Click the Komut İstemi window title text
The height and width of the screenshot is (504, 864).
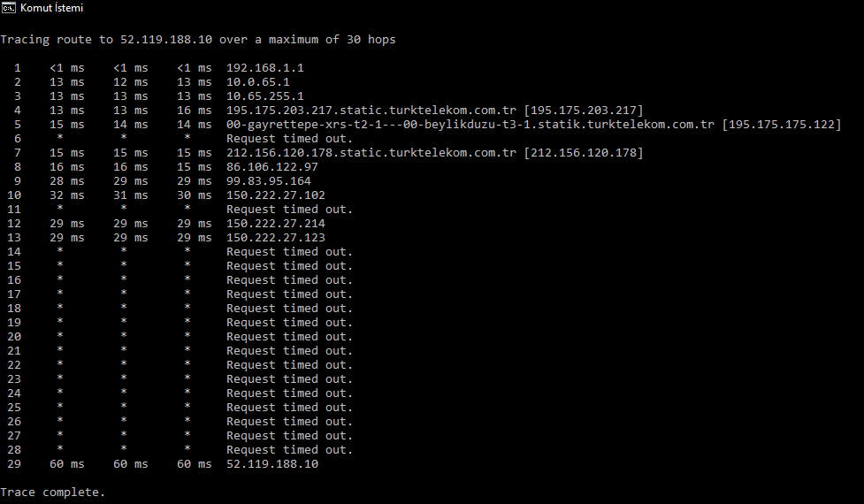click(52, 8)
